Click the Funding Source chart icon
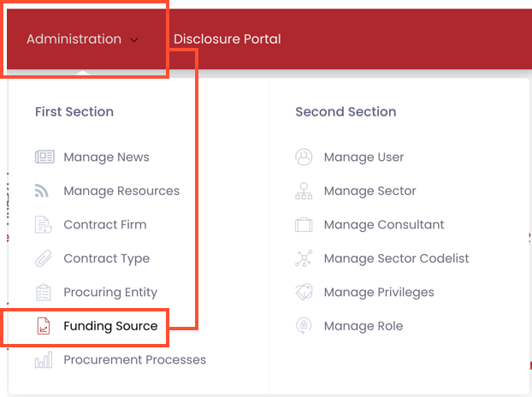 click(x=44, y=326)
